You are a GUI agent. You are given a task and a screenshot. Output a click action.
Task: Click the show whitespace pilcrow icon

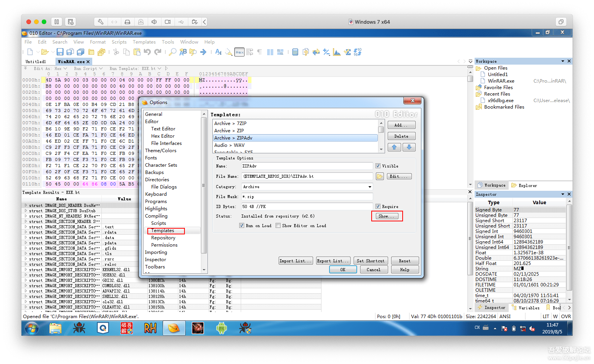(259, 52)
